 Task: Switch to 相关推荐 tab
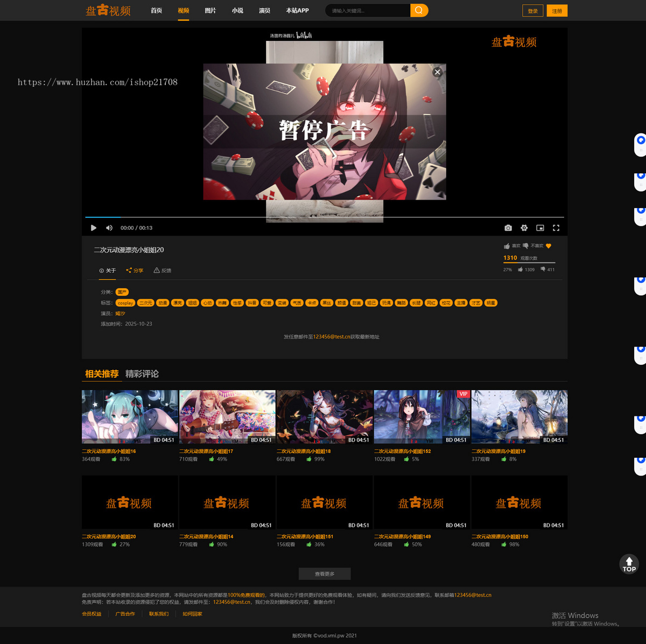102,374
